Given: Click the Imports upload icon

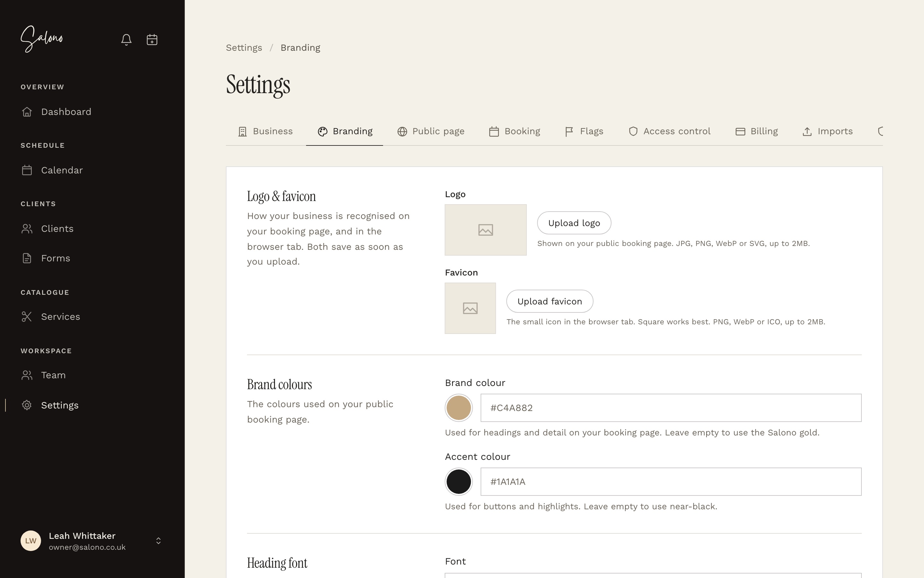Looking at the screenshot, I should (x=807, y=132).
